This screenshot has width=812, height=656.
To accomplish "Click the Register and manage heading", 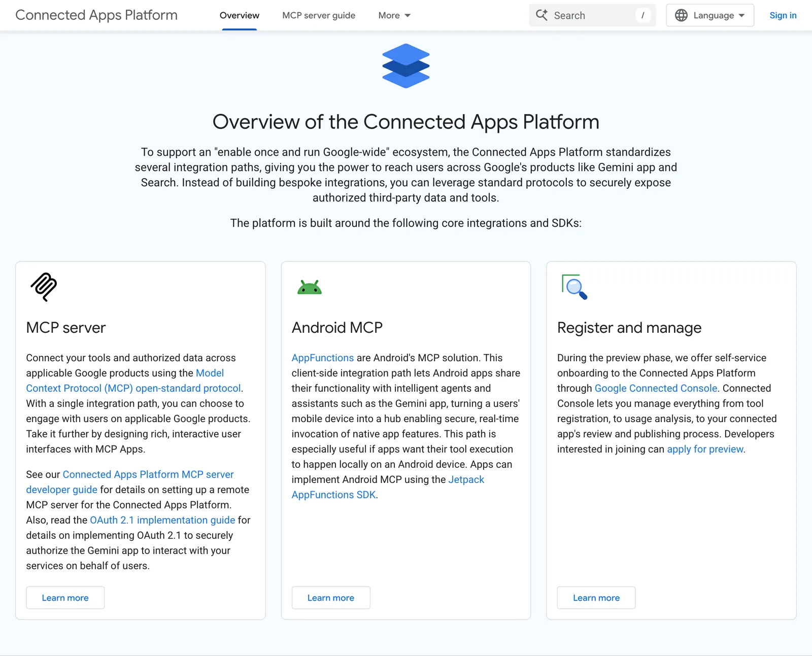I will point(629,328).
